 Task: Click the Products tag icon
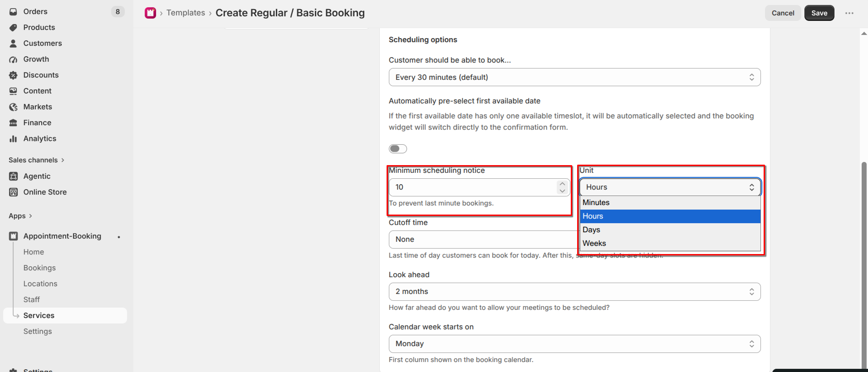click(x=13, y=27)
